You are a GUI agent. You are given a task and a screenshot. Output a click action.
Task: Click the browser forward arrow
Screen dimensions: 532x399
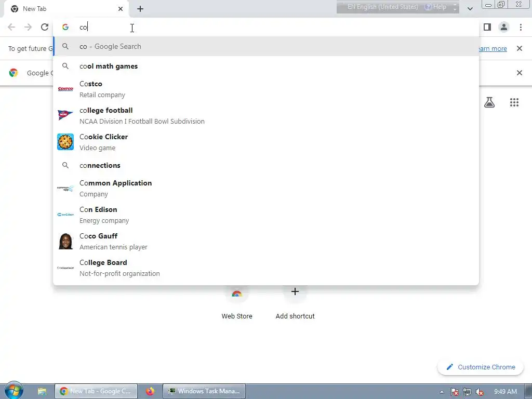click(x=28, y=27)
